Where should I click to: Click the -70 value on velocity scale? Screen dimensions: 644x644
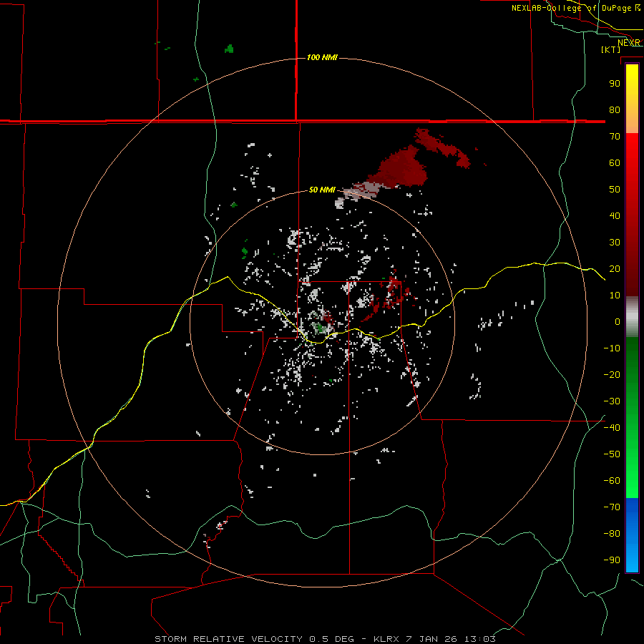point(612,507)
